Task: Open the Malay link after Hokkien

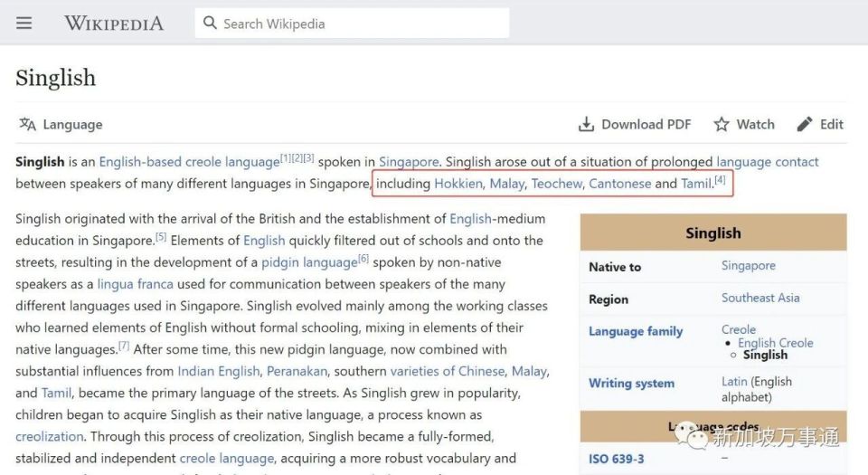Action: click(507, 184)
